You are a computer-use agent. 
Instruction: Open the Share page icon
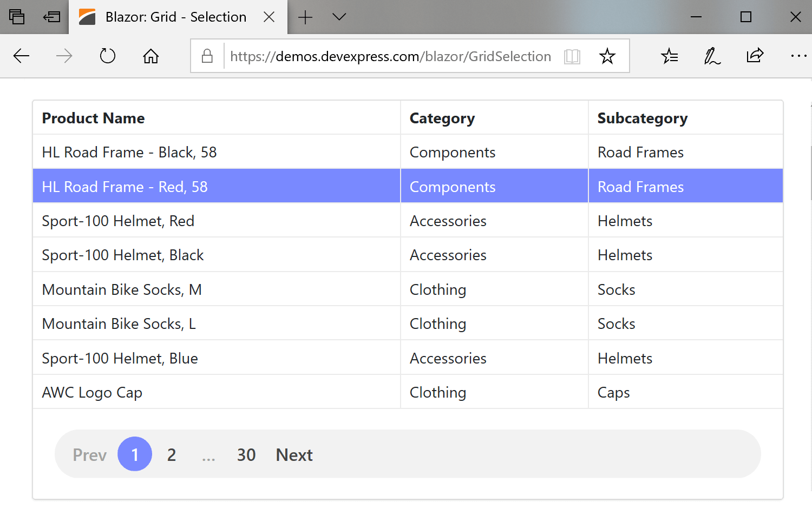(x=755, y=56)
